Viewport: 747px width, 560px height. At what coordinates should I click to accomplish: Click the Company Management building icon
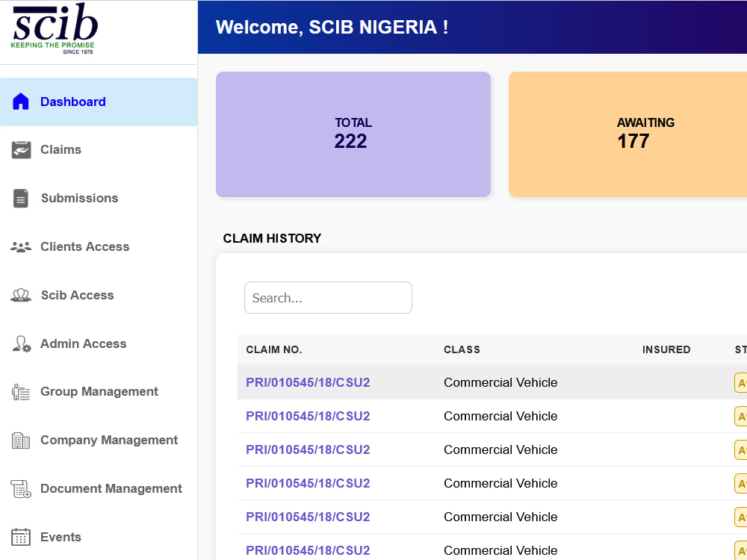click(x=21, y=441)
